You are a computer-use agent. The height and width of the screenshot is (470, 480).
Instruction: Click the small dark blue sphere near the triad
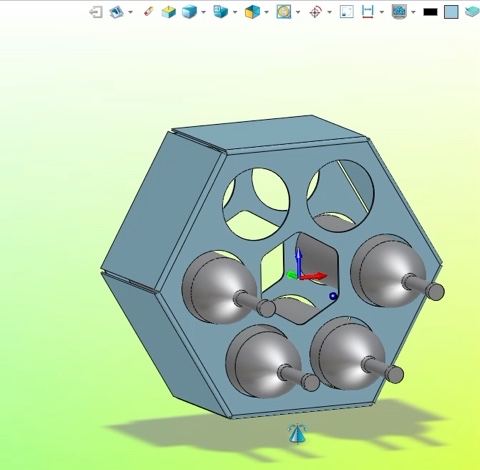point(333,296)
